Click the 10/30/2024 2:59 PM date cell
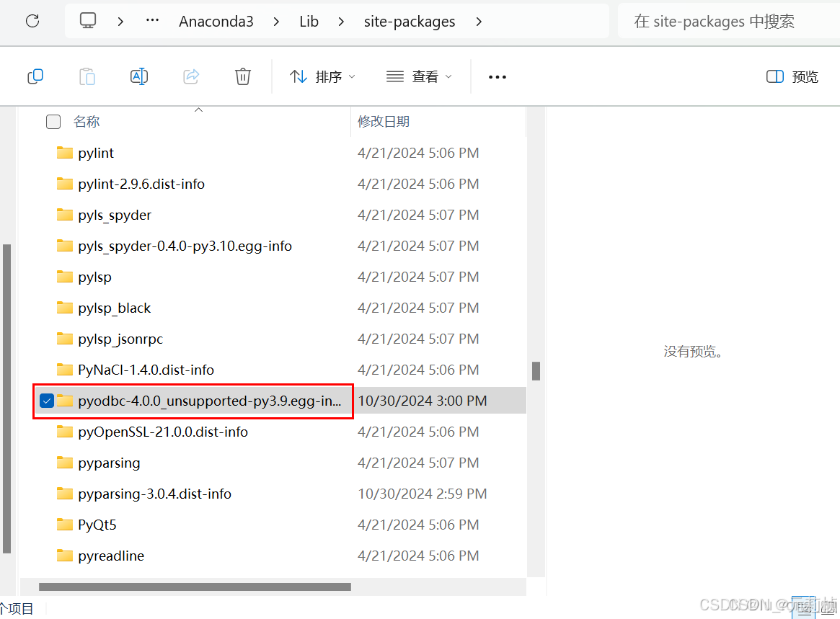The height and width of the screenshot is (619, 840). tap(422, 494)
